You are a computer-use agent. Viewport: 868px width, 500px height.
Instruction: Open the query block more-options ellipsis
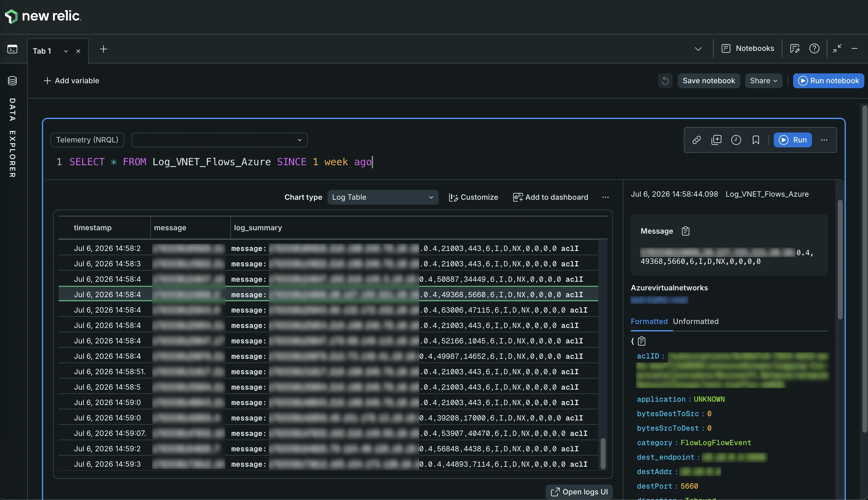(824, 140)
